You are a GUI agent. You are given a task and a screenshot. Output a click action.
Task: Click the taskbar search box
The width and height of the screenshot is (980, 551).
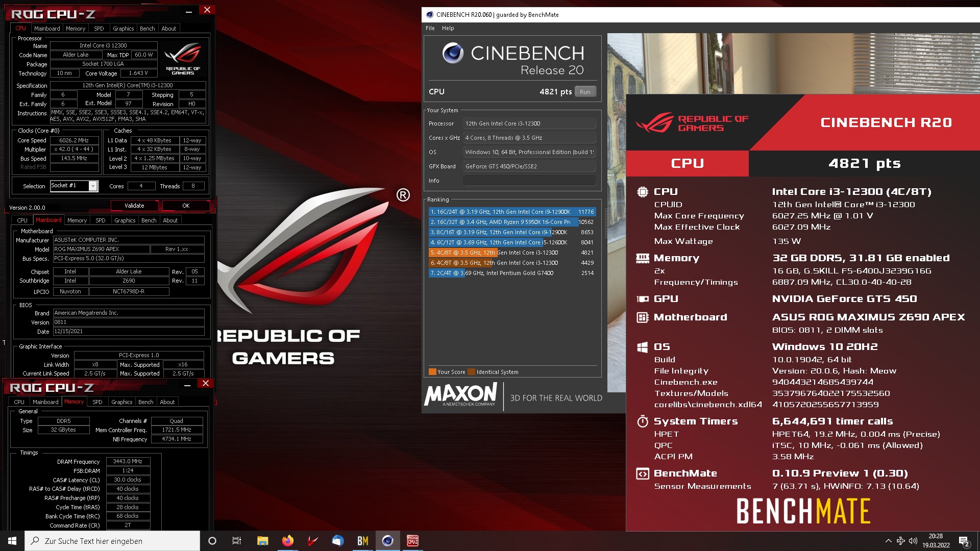click(x=112, y=541)
